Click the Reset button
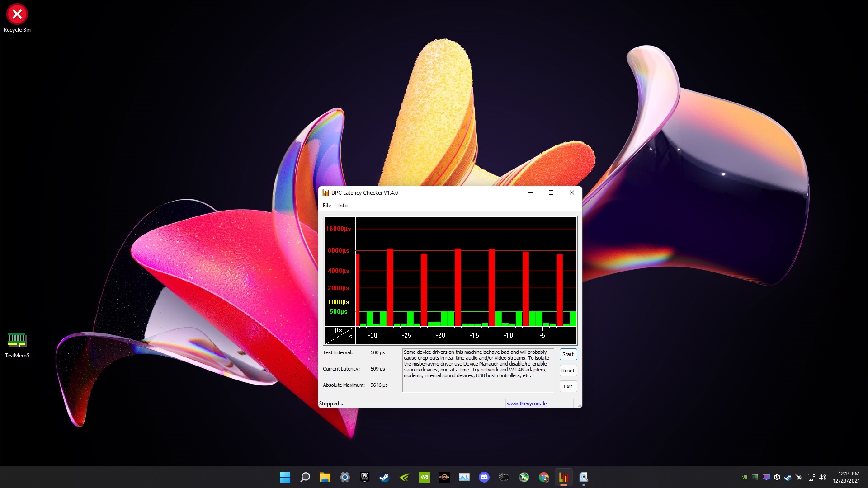Screen dimensions: 868x488 click(x=568, y=371)
